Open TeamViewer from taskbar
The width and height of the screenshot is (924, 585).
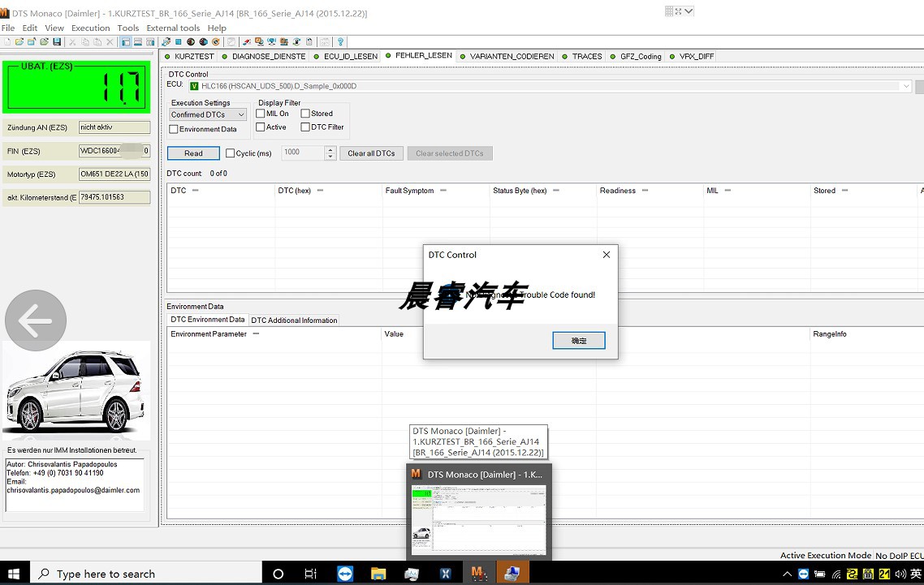coord(345,573)
